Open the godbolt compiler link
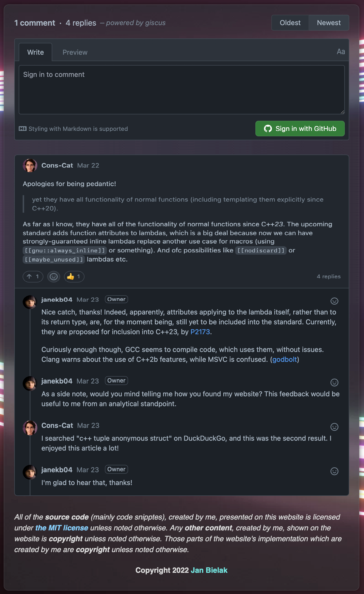This screenshot has height=594, width=364. [284, 359]
